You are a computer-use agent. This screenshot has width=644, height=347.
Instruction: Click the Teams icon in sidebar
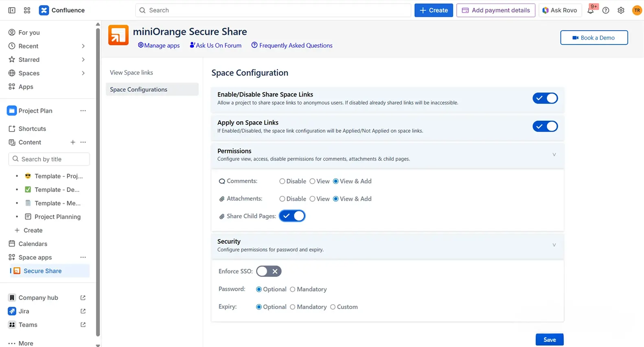12,325
